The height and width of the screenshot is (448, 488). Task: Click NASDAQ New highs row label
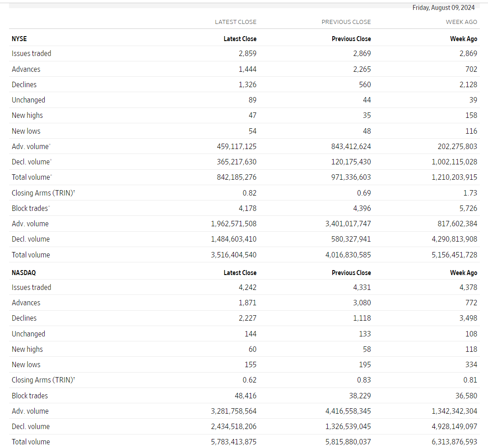pos(28,350)
